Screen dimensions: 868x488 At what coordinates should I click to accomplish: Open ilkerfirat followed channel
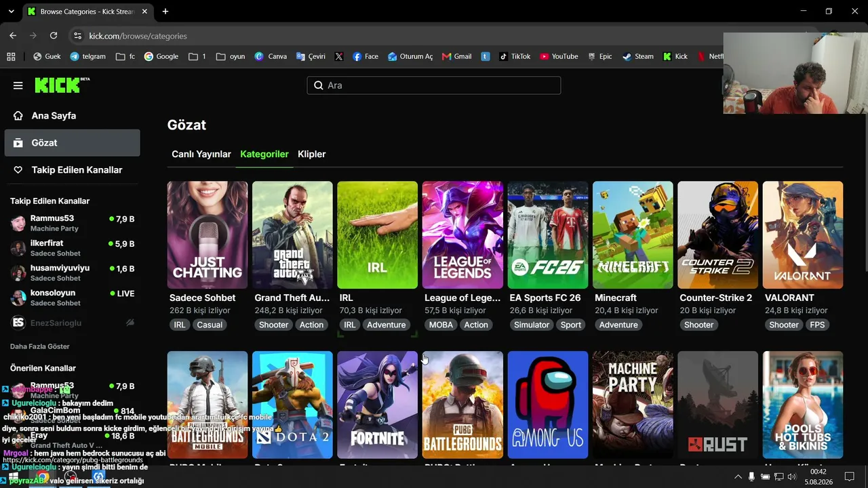pos(72,248)
